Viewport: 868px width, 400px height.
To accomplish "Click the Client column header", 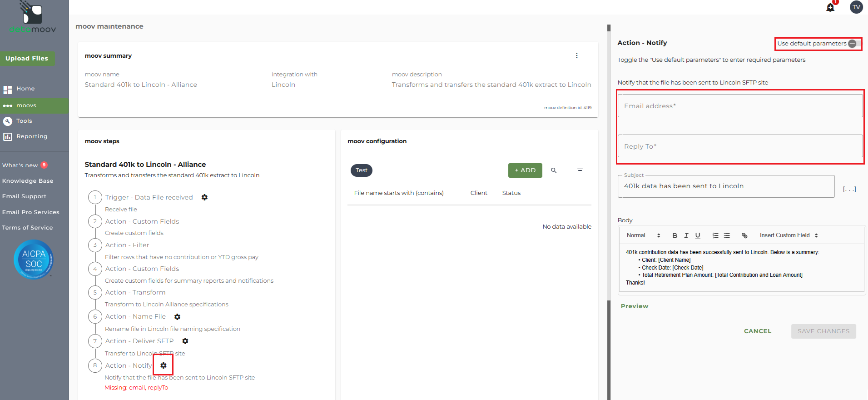I will (479, 193).
